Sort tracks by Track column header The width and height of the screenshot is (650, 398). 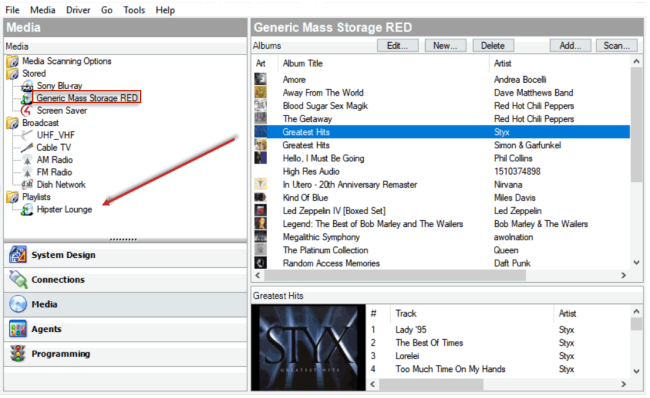point(472,313)
